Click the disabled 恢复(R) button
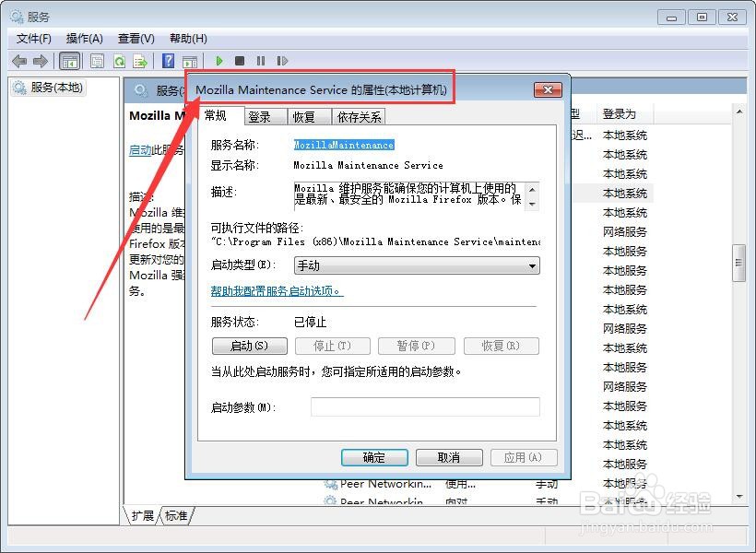The height and width of the screenshot is (553, 756). (502, 346)
